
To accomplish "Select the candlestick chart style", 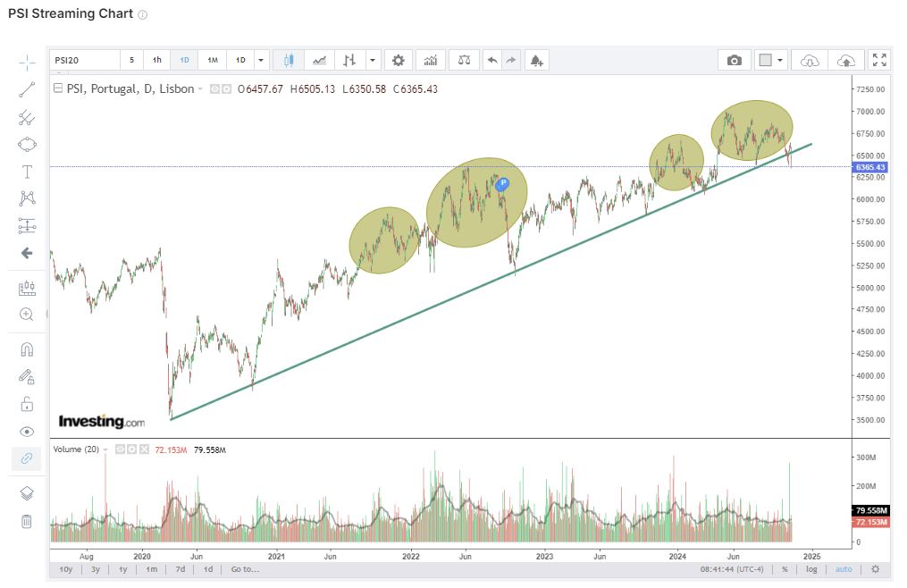I will [x=289, y=60].
